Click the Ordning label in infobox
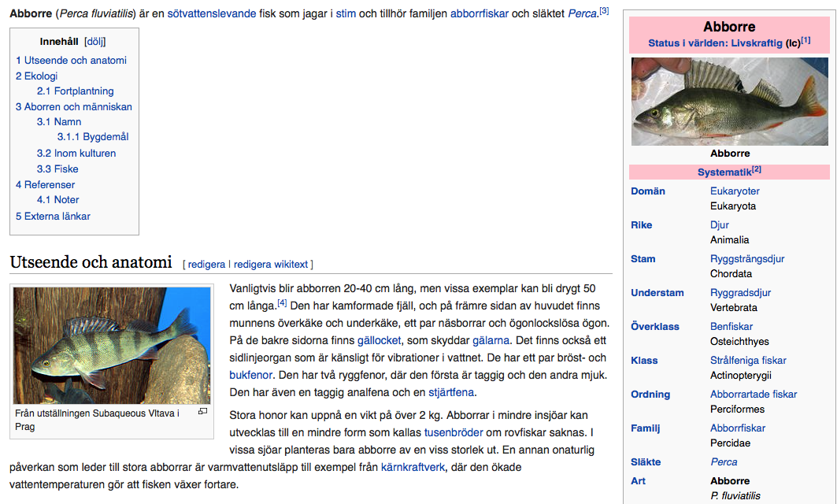This screenshot has width=837, height=504. point(650,395)
